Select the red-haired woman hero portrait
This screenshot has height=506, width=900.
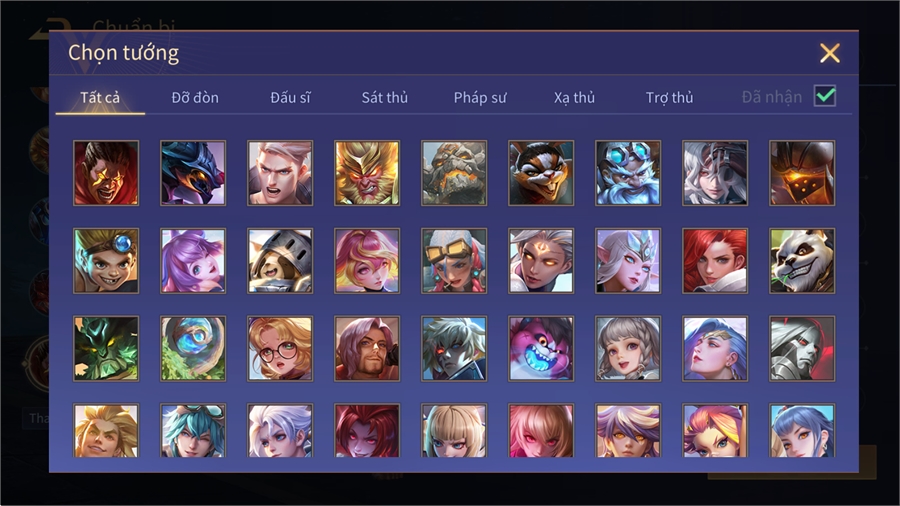(715, 261)
